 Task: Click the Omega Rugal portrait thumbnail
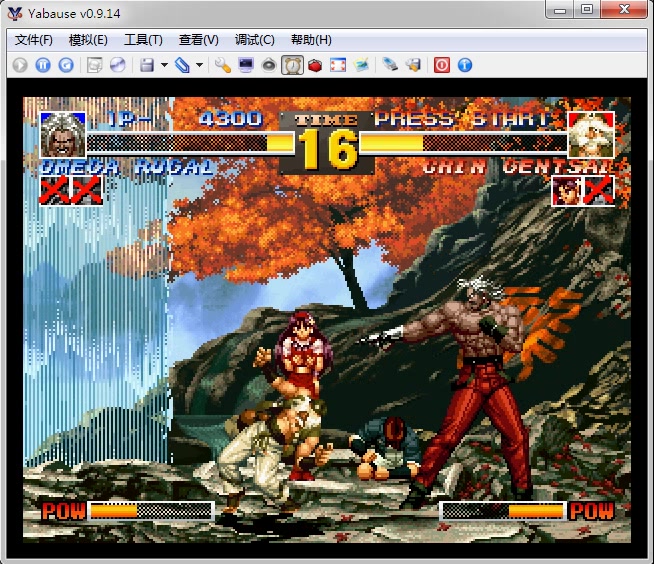tap(63, 134)
